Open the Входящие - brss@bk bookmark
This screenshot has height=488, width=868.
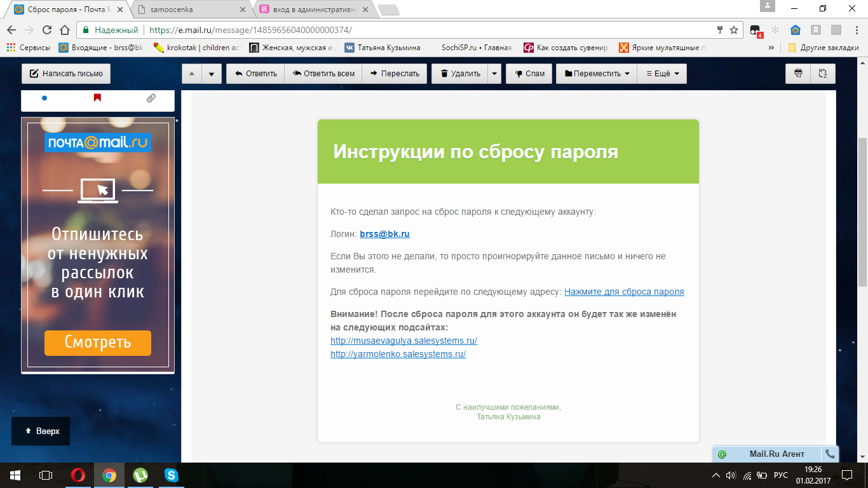click(x=102, y=48)
